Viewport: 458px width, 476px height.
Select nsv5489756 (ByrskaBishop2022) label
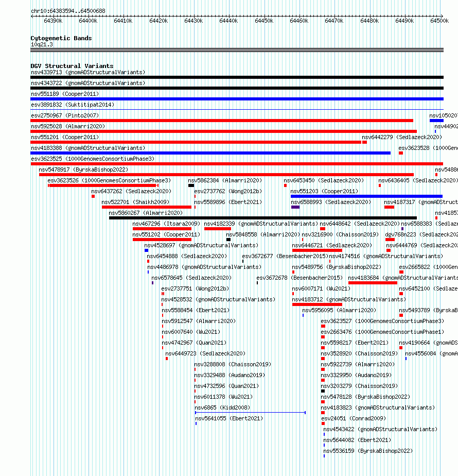tap(337, 267)
